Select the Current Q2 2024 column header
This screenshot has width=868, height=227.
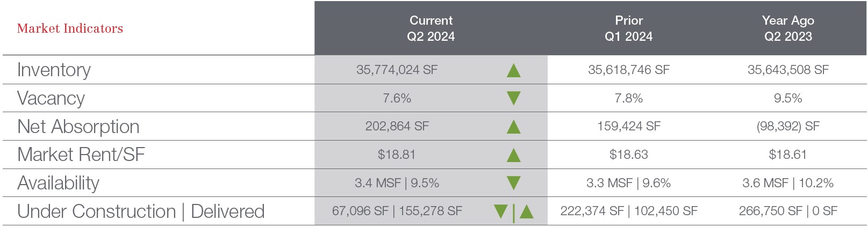[431, 28]
